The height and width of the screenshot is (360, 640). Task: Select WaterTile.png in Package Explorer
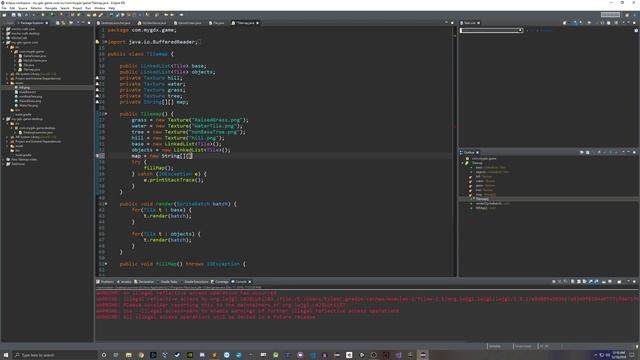coord(28,105)
